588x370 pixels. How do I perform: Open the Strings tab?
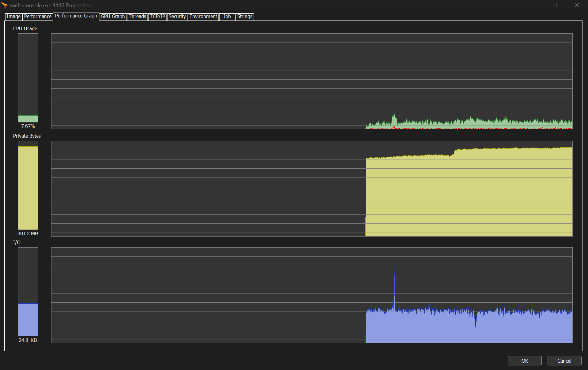[x=245, y=17]
